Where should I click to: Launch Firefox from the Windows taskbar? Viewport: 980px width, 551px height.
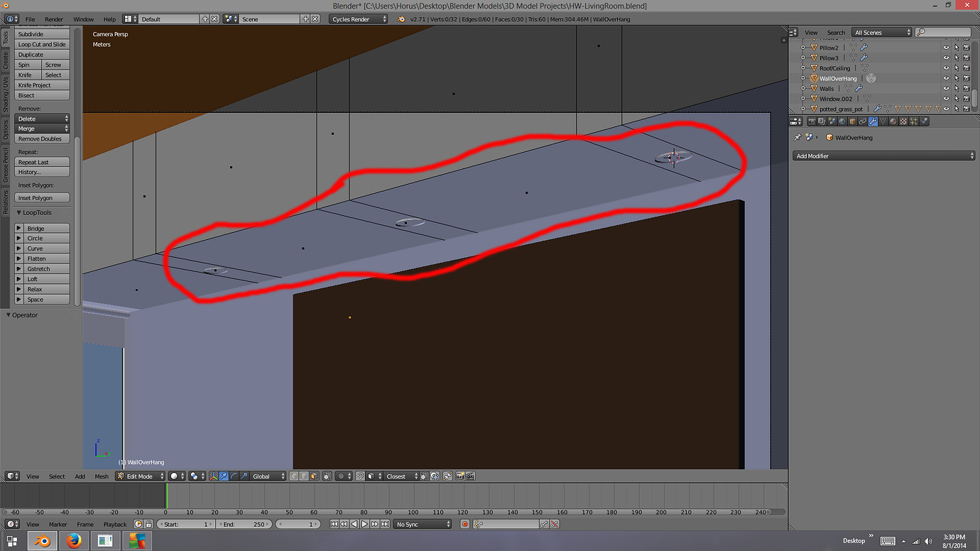coord(74,541)
